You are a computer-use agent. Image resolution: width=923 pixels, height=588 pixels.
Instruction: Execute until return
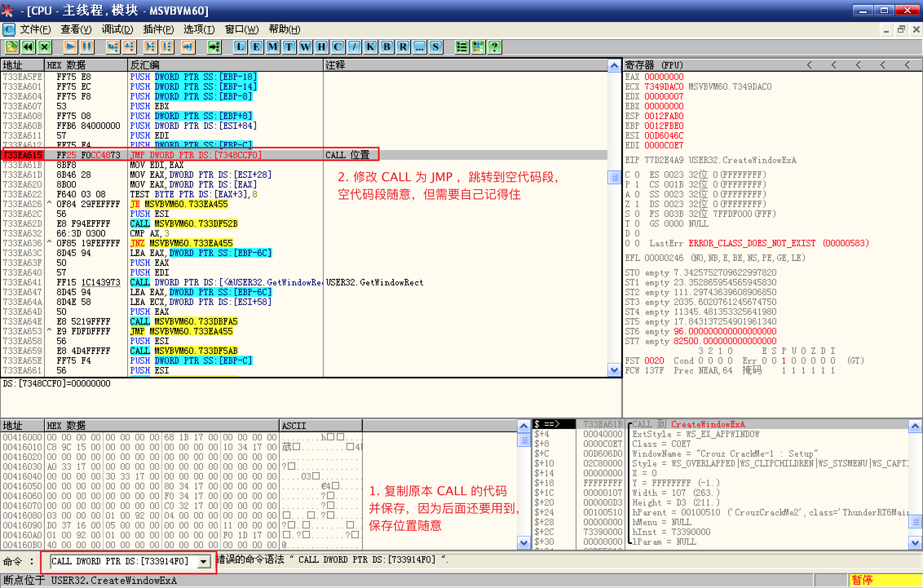click(188, 47)
